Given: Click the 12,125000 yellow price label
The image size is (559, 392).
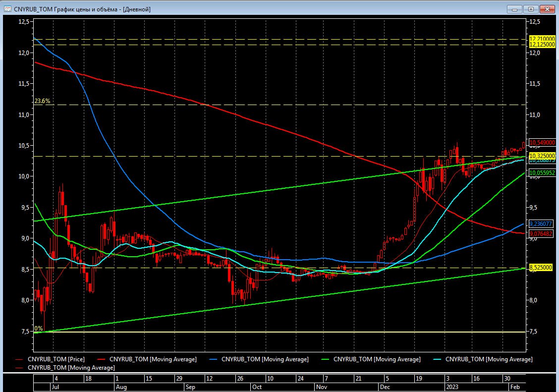Looking at the screenshot, I should (542, 45).
